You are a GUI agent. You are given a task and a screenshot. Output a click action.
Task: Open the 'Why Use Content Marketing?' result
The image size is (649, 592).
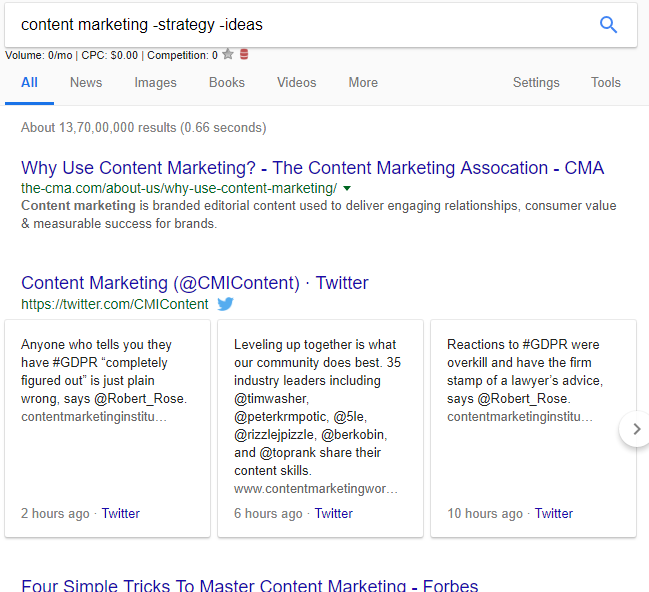pyautogui.click(x=312, y=168)
